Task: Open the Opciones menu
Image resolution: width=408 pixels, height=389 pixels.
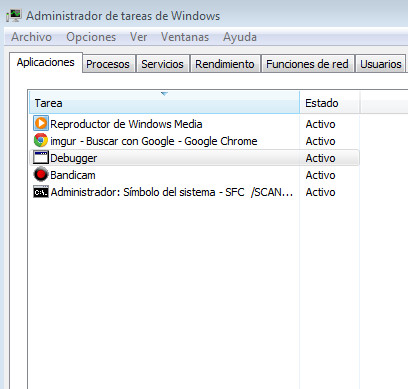Action: coord(91,37)
